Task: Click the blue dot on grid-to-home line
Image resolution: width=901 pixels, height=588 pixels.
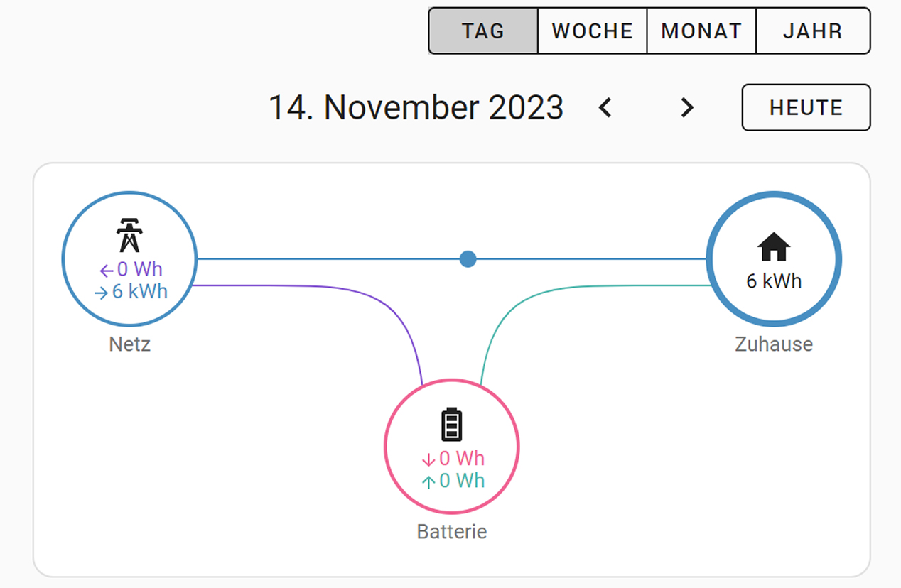Action: coord(468,259)
